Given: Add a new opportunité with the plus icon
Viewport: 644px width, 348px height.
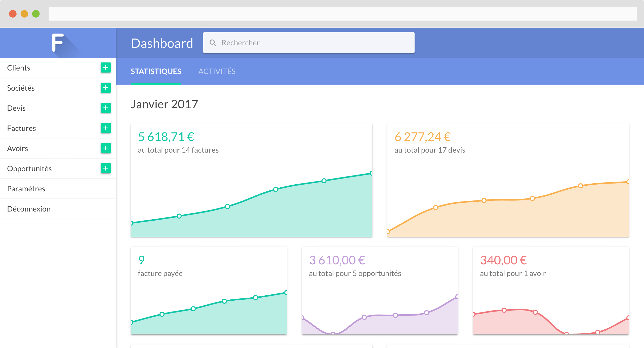Looking at the screenshot, I should coord(106,168).
